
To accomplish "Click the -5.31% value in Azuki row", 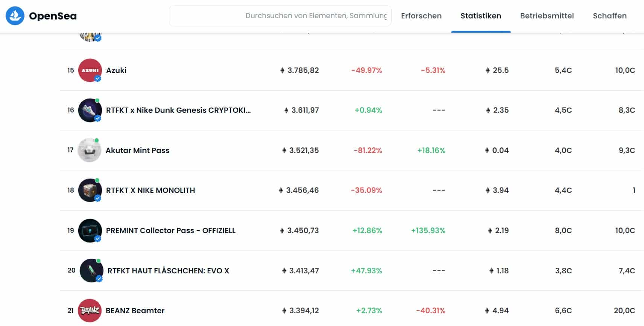I will click(x=433, y=70).
